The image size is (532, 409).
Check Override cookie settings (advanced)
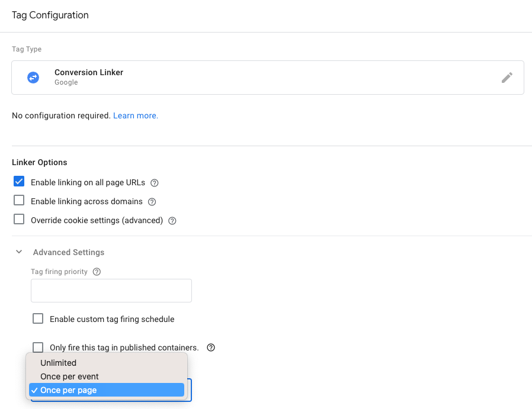(19, 219)
